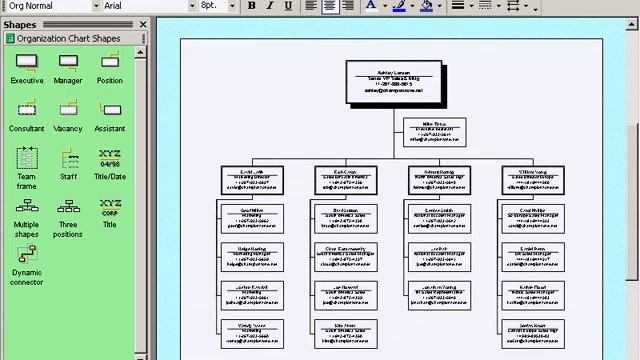640x360 pixels.
Task: Open the Arial font dropdown
Action: [x=192, y=6]
